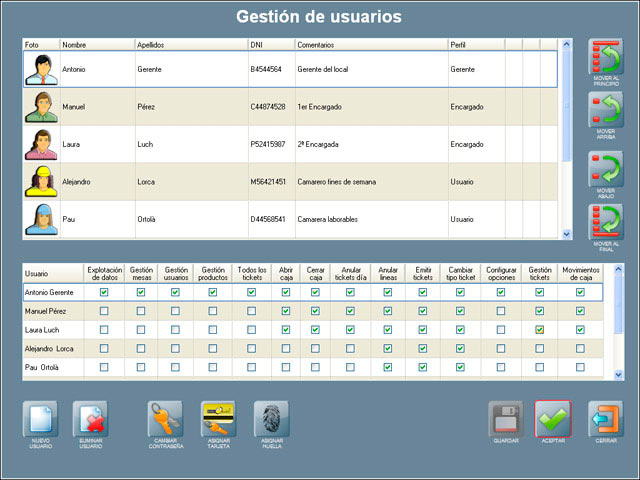Click the Asignar Huella fingerprint icon
This screenshot has height=480, width=640.
pos(271,418)
